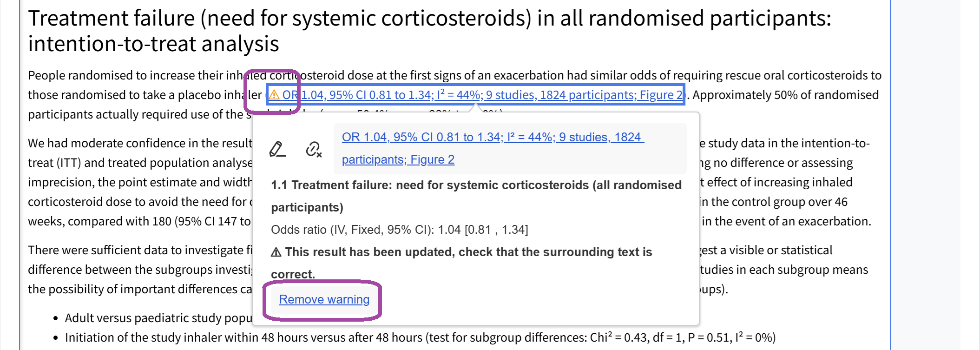Click the pencil edit icon in the popup

point(277,149)
